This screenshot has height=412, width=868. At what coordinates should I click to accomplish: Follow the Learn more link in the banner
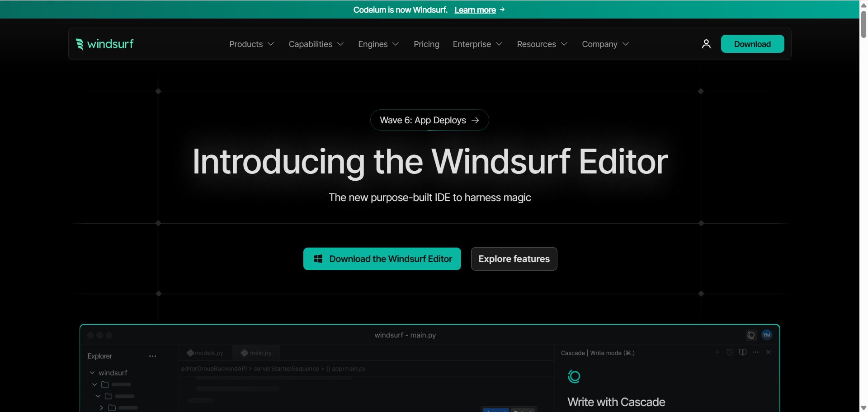(475, 9)
